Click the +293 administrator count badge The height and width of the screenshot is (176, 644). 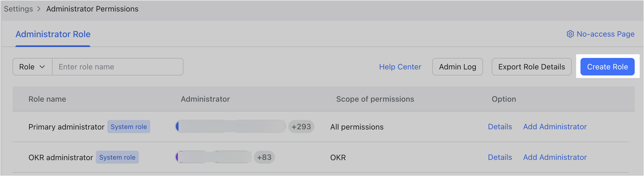(301, 127)
